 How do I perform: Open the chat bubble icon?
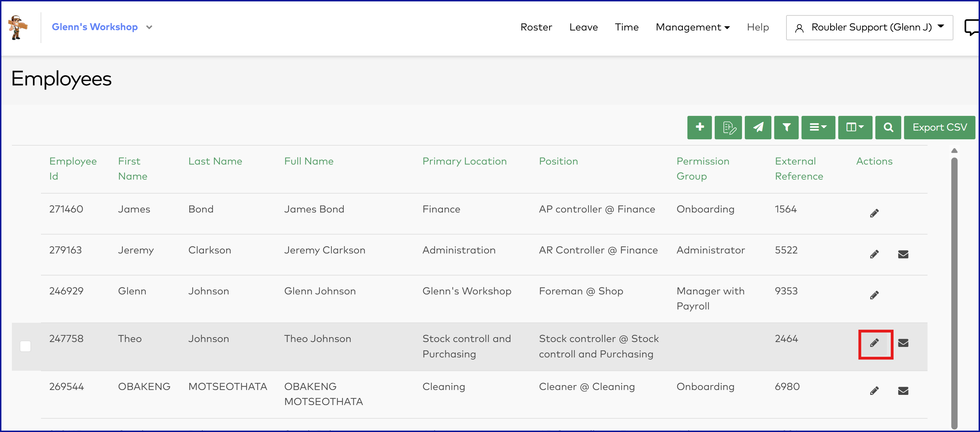tap(971, 27)
